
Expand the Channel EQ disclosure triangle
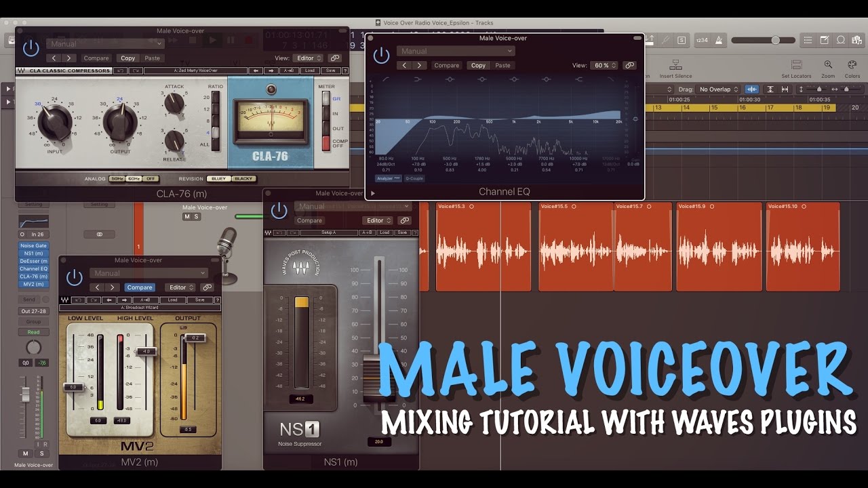point(372,193)
